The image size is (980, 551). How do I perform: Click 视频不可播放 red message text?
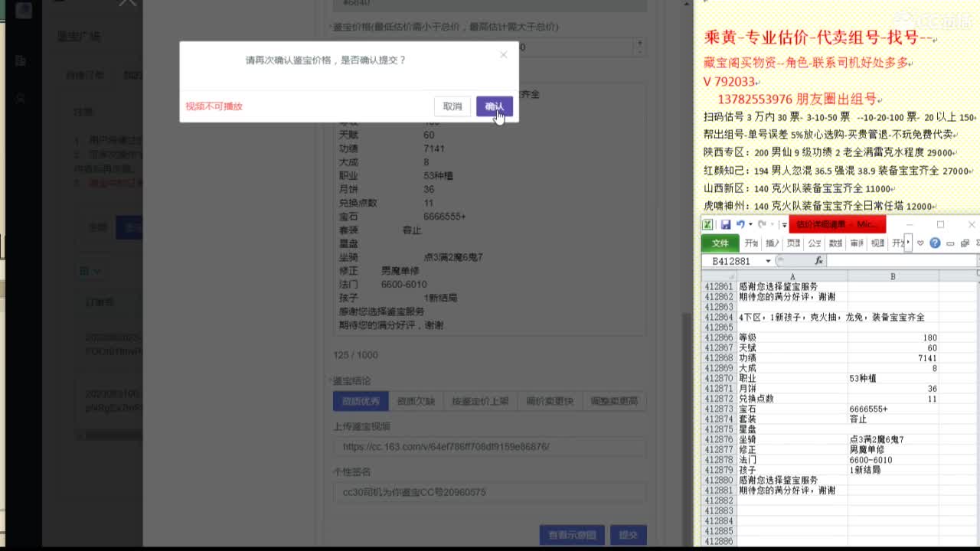coord(214,106)
